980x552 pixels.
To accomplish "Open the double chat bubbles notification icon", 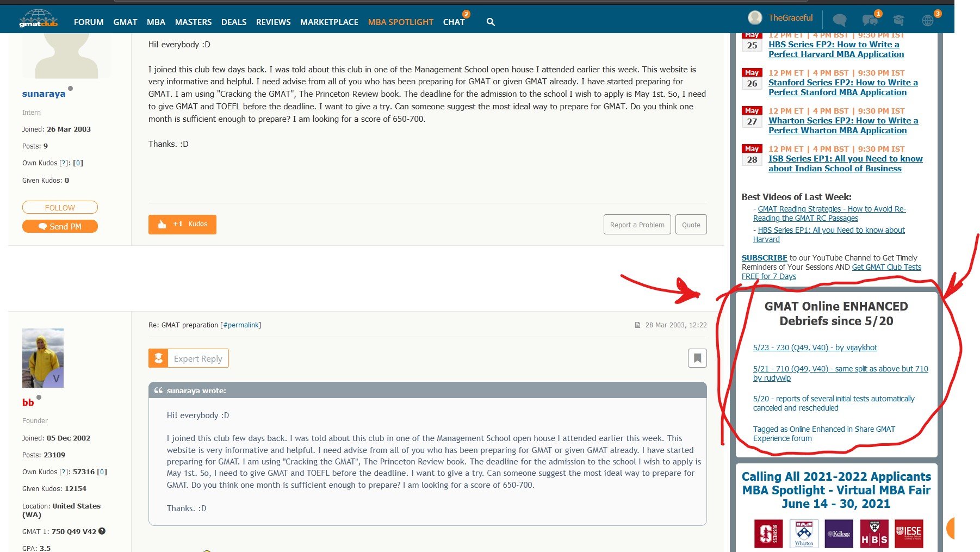I will [870, 21].
